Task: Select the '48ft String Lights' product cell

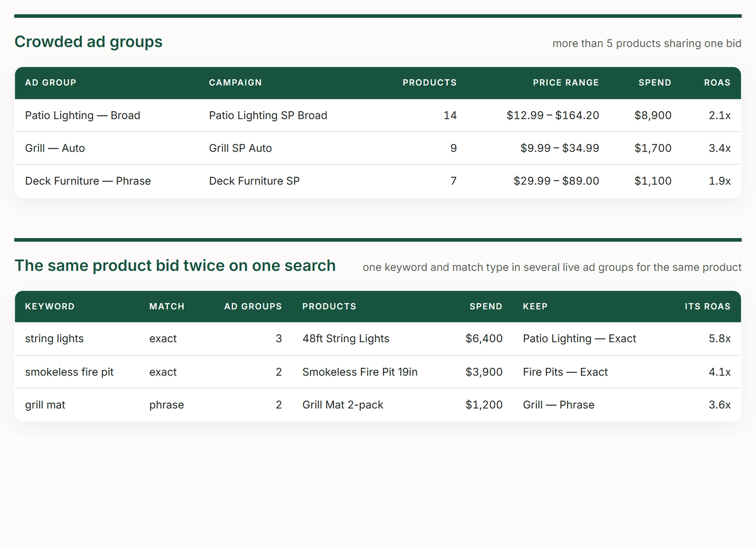Action: coord(346,339)
